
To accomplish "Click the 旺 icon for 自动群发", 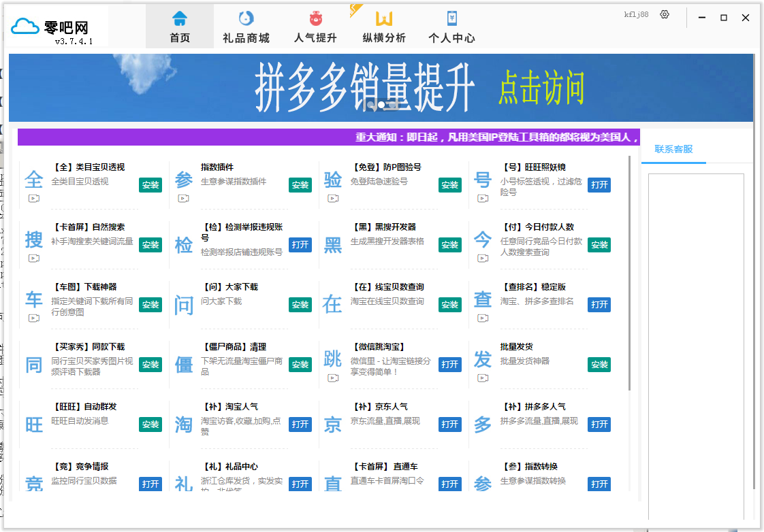I will point(33,425).
